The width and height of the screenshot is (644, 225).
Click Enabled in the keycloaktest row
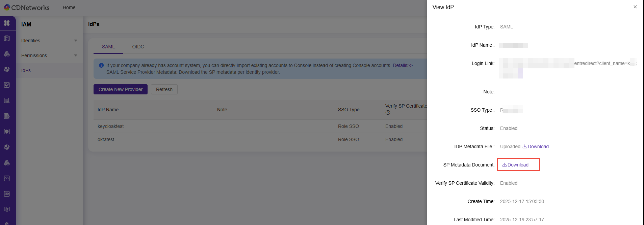[x=394, y=126]
